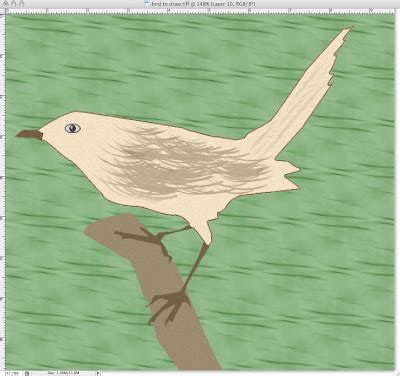Screen dimensions: 400x376
Task: Click the document proxy icon in the title bar
Action: click(147, 4)
